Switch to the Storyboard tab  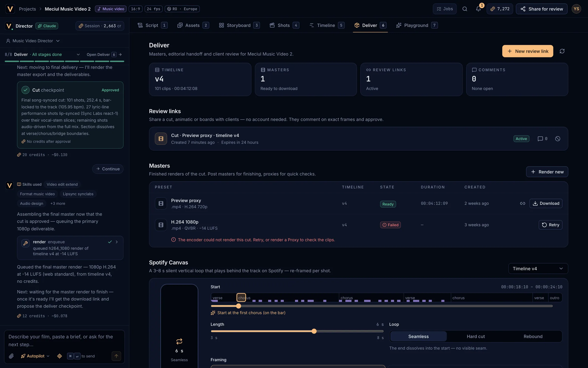click(x=239, y=25)
